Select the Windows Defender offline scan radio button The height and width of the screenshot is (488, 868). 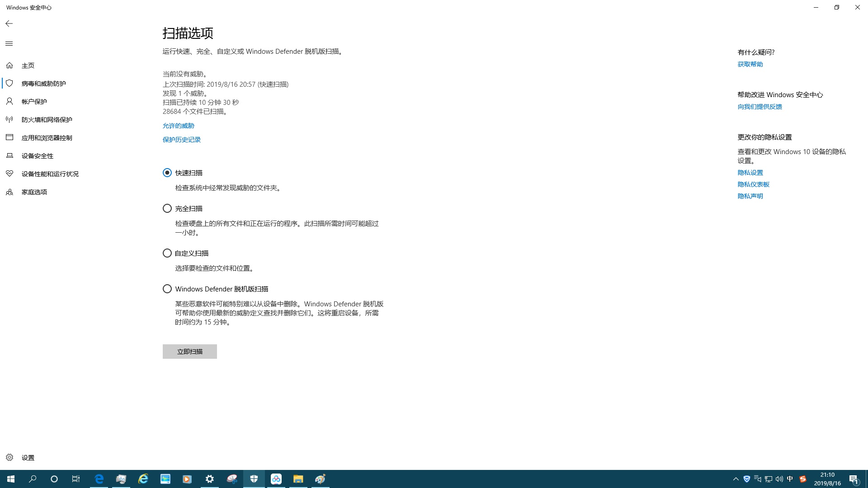tap(167, 289)
